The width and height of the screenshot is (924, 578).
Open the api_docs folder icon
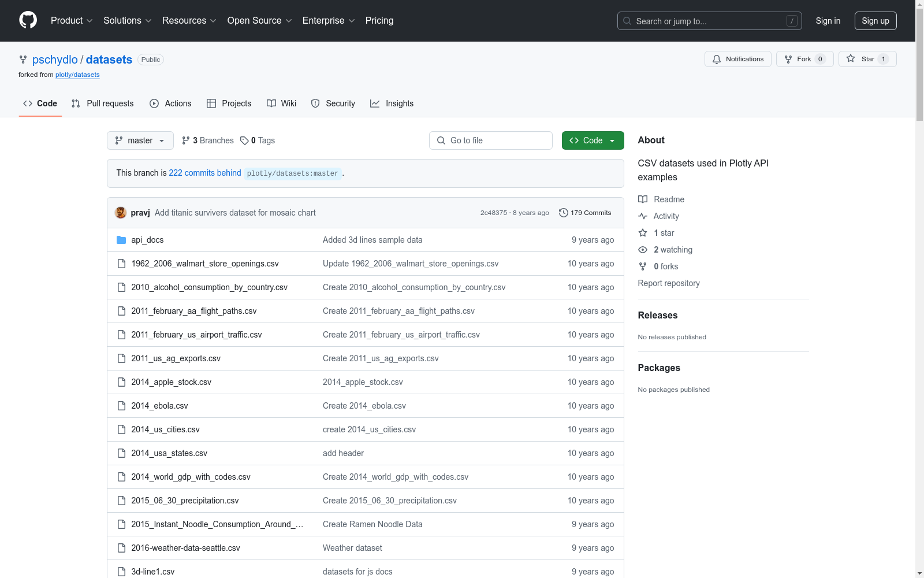[x=121, y=240]
